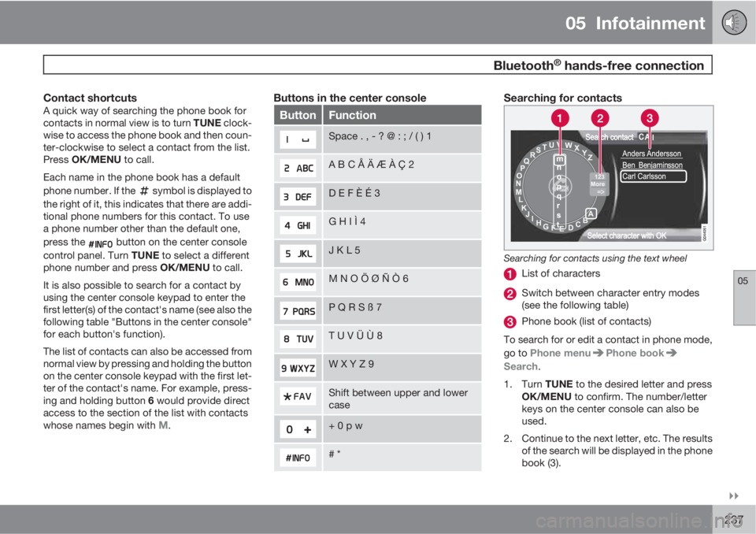Image resolution: width=756 pixels, height=534 pixels.
Task: Click the grey '05' chapter side tab
Action: pyautogui.click(x=744, y=298)
